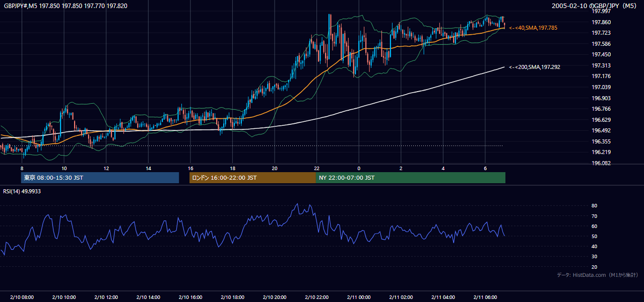Click the 196.903 price axis value
The height and width of the screenshot is (302, 644).
pyautogui.click(x=601, y=98)
